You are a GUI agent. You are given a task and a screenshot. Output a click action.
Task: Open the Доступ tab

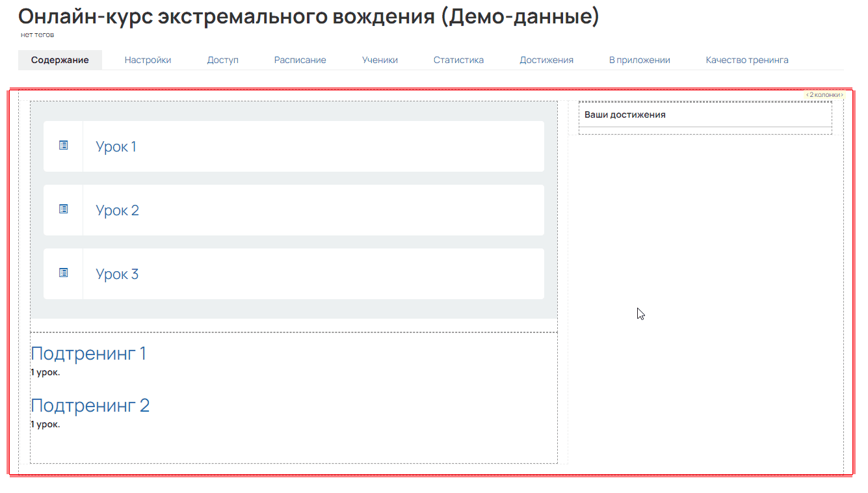222,59
